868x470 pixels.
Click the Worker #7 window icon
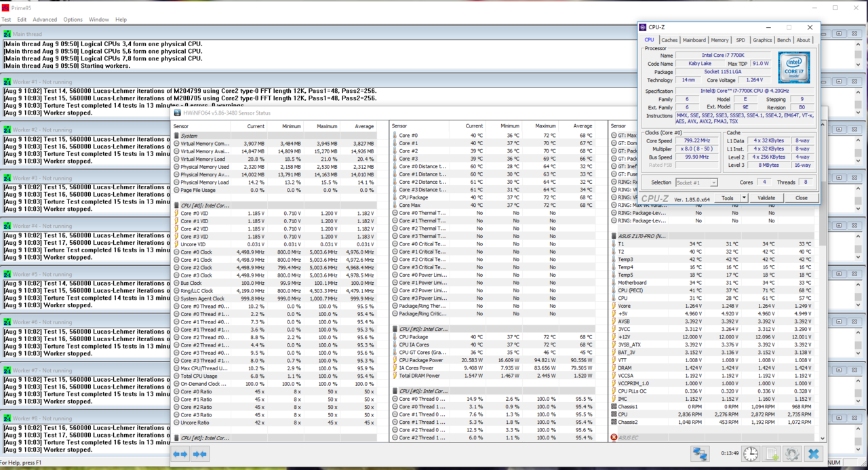tap(7, 370)
